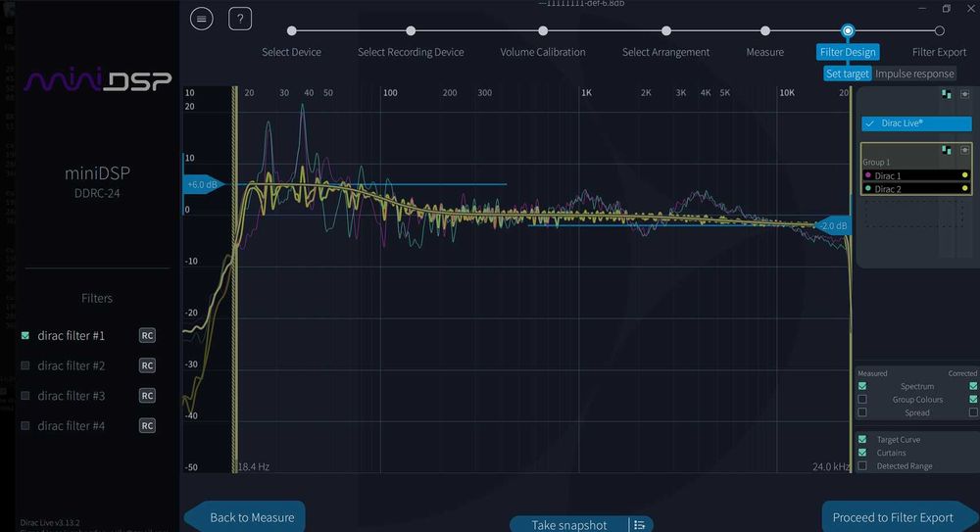The width and height of the screenshot is (980, 532).
Task: Click the bar-chart icon in the Group 1 box
Action: click(x=947, y=150)
